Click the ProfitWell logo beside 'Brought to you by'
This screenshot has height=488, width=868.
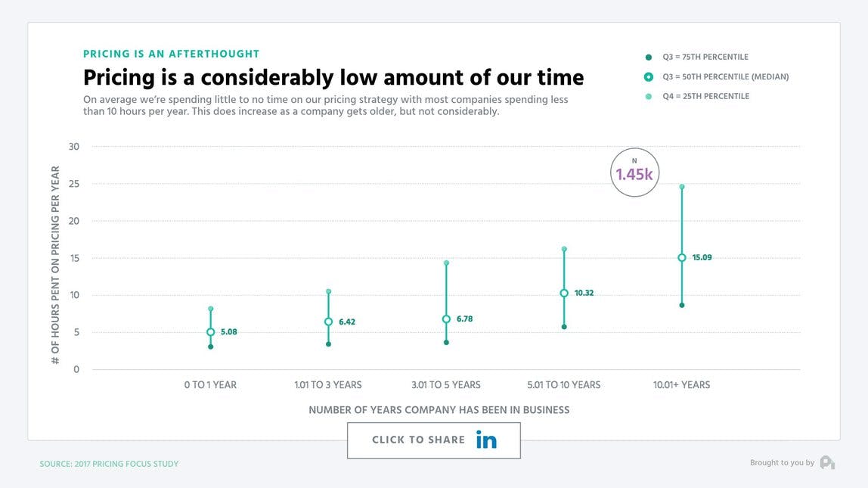click(827, 462)
